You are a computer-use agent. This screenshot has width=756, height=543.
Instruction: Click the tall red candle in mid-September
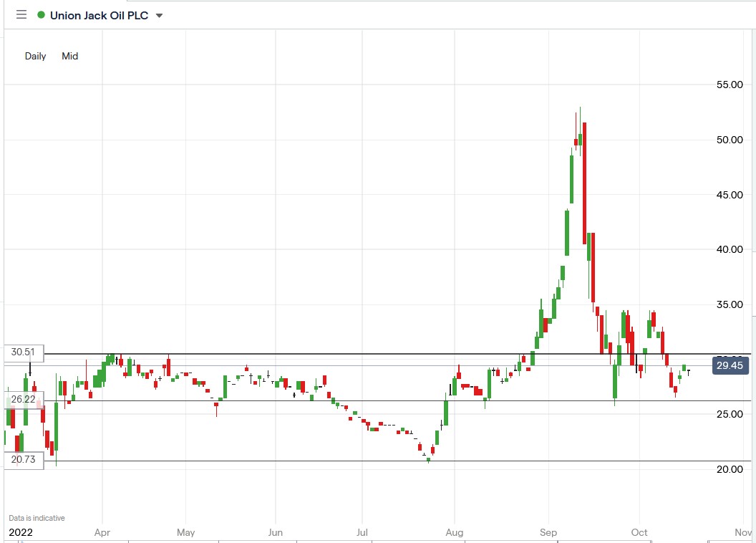(x=583, y=179)
